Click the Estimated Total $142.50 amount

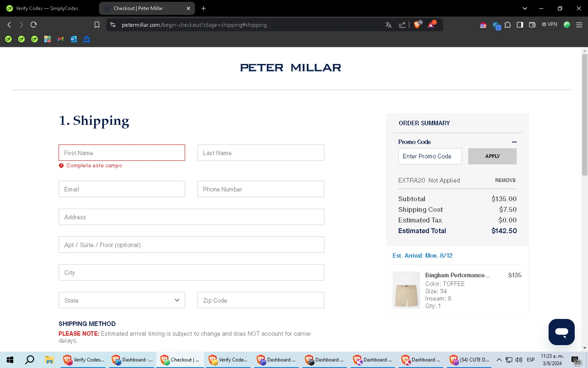click(504, 231)
